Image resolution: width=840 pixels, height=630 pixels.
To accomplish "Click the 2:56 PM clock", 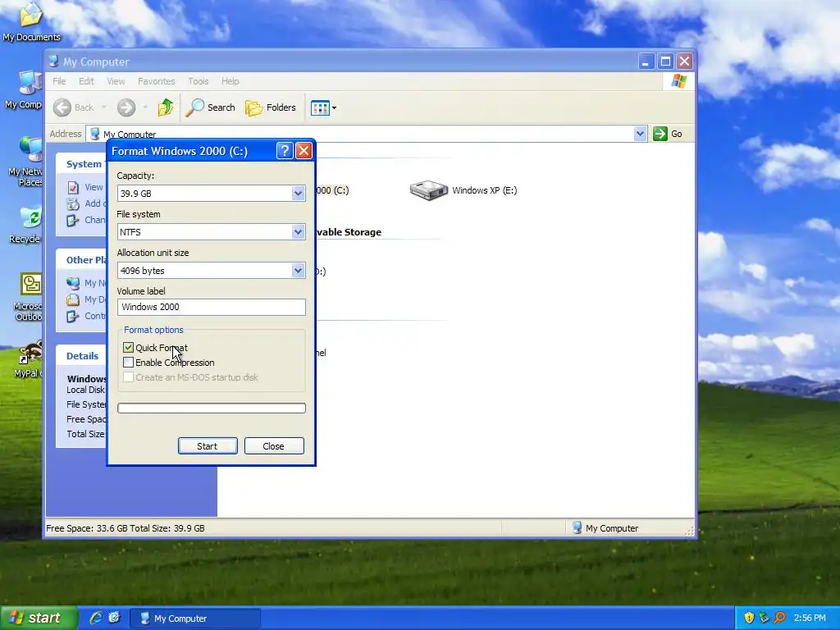I will pos(810,619).
